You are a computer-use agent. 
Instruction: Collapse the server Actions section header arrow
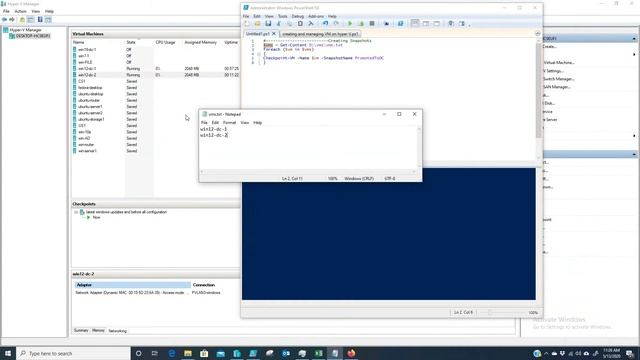coord(634,38)
